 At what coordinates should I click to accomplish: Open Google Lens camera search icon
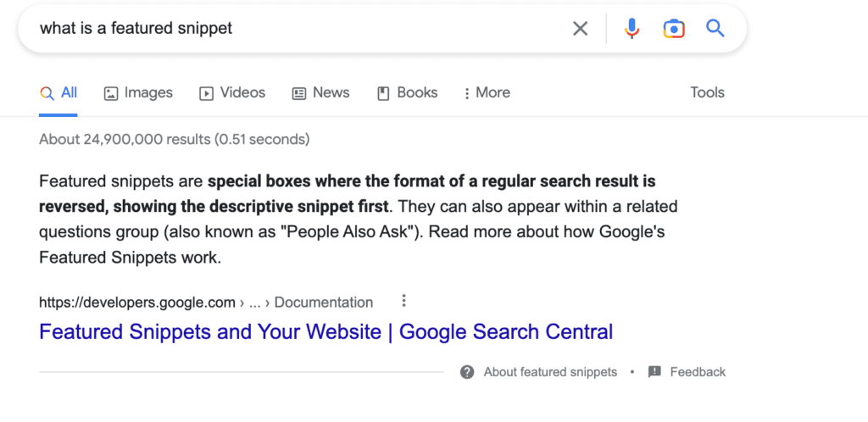pyautogui.click(x=674, y=28)
